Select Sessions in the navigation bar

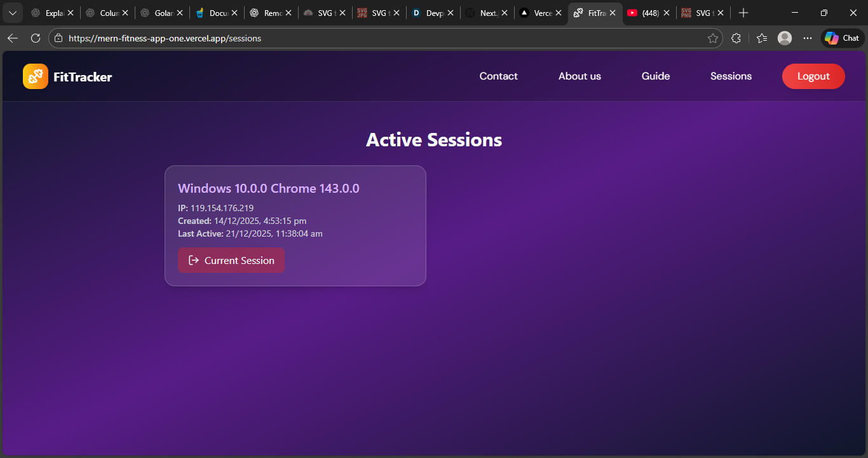(731, 76)
